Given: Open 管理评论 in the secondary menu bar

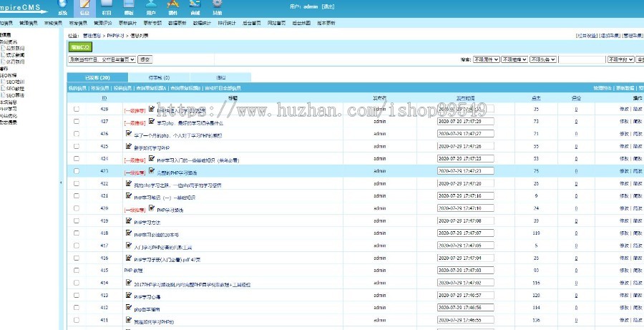Looking at the screenshot, I should point(102,23).
